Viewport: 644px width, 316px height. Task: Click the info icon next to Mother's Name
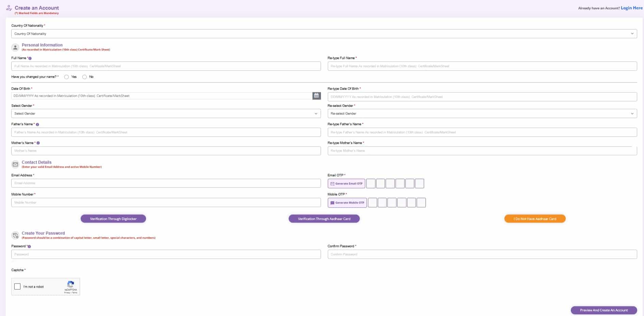click(38, 143)
